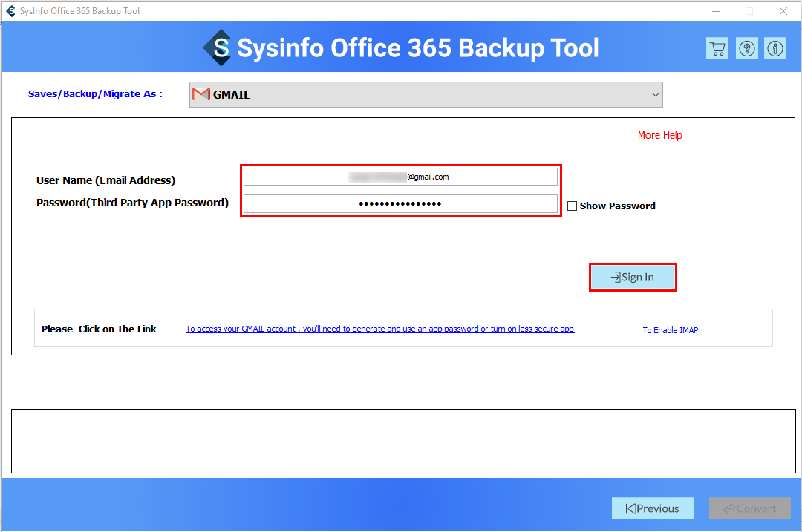Open the More Help link
The height and width of the screenshot is (532, 802).
tap(659, 135)
